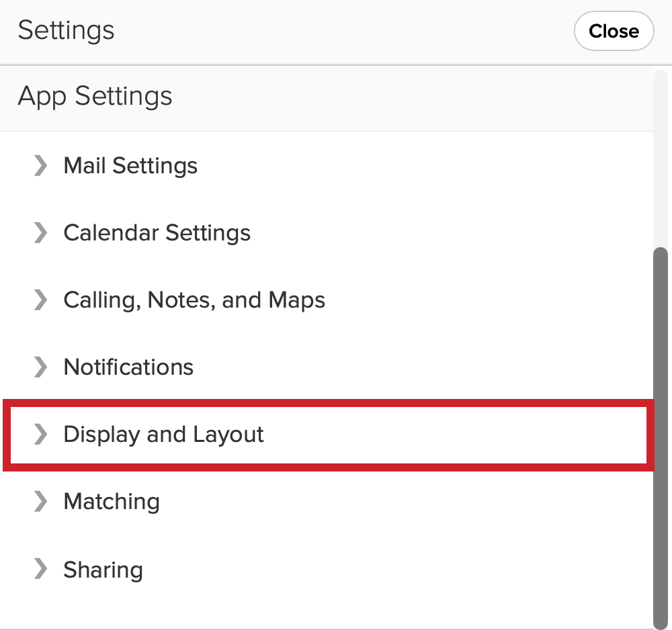Expand the Calling, Notes, and Maps chevron

tap(39, 300)
